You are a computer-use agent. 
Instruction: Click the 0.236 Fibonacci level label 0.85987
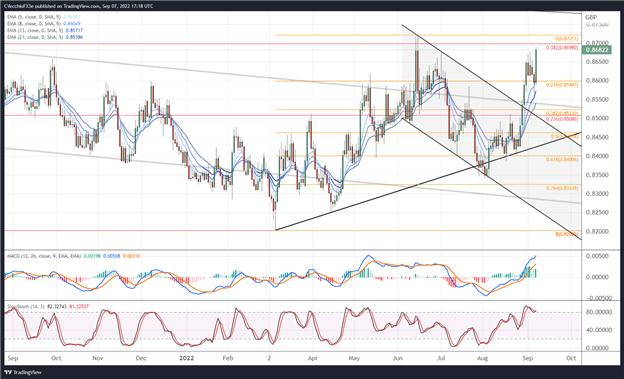click(562, 85)
